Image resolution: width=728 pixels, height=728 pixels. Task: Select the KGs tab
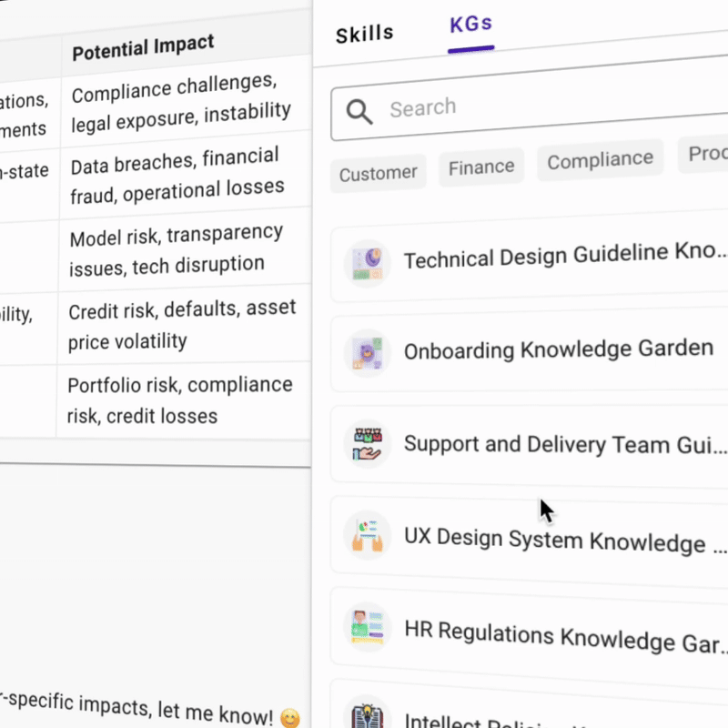(470, 25)
